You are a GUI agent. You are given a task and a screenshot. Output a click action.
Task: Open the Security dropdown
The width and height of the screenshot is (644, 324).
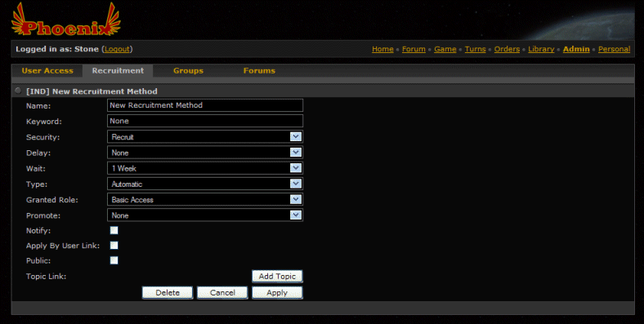tap(205, 136)
